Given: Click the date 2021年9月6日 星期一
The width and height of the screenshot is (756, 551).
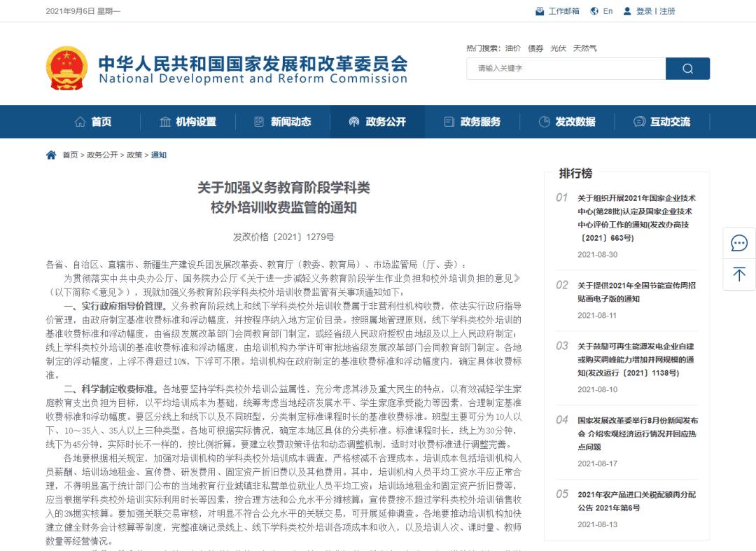Looking at the screenshot, I should tap(83, 11).
